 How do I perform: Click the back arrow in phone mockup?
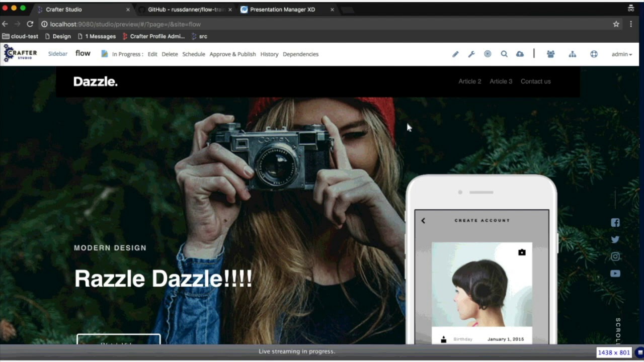(x=423, y=220)
